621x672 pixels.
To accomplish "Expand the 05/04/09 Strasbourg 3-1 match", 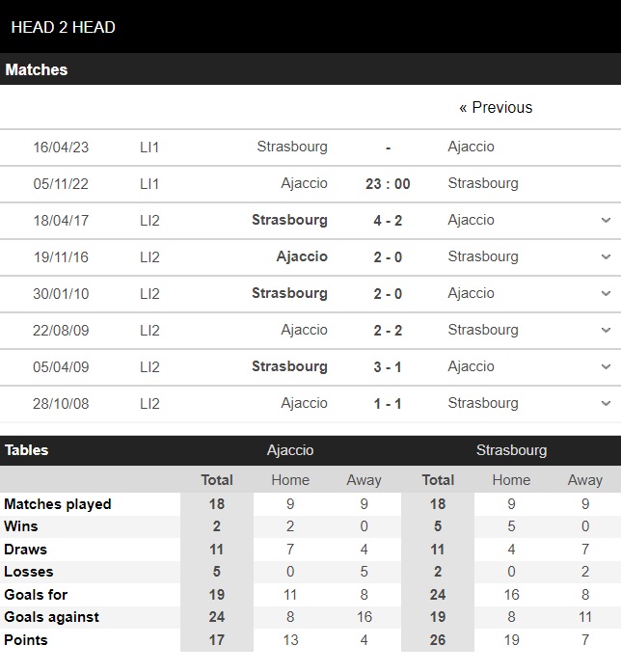I will tap(606, 367).
